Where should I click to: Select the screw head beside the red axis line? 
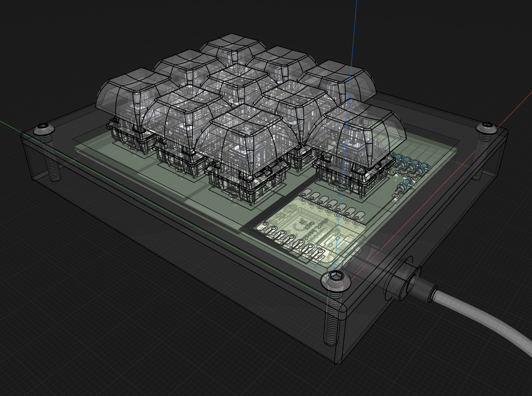tap(487, 128)
